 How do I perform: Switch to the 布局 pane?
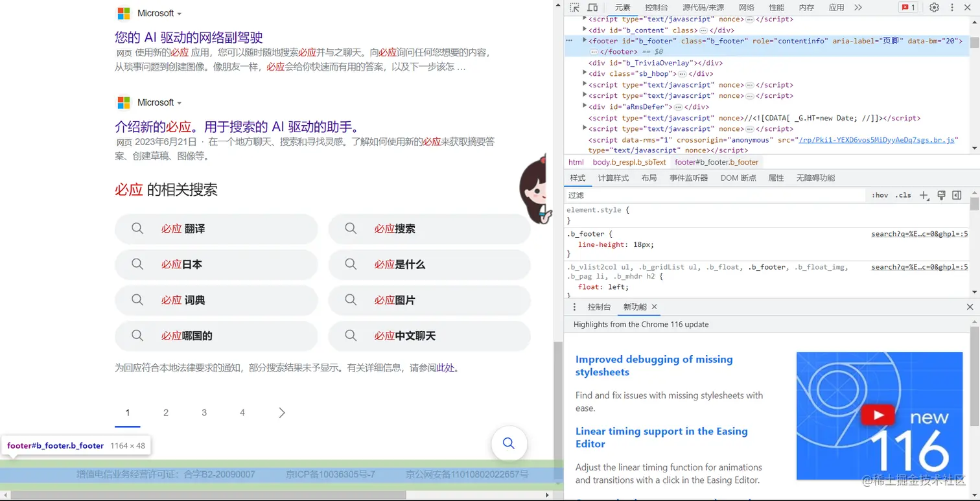point(649,178)
